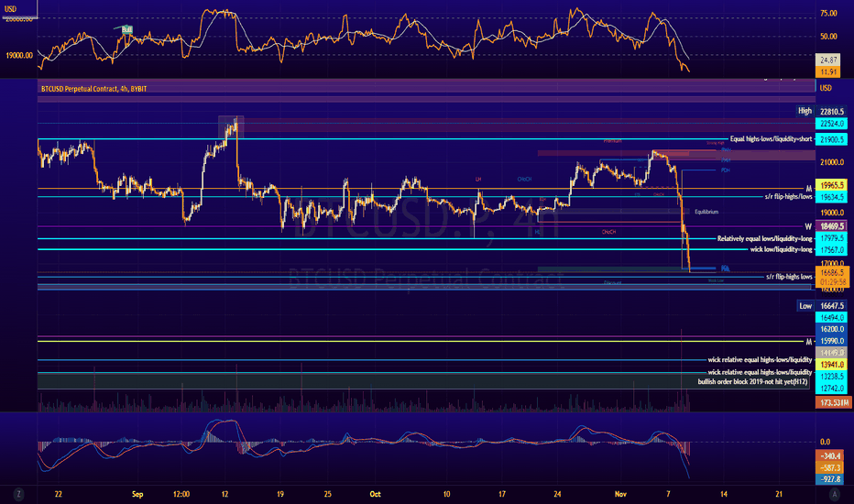This screenshot has height=504, width=854.
Task: Select the volume value 173.531M
Action: 833,402
